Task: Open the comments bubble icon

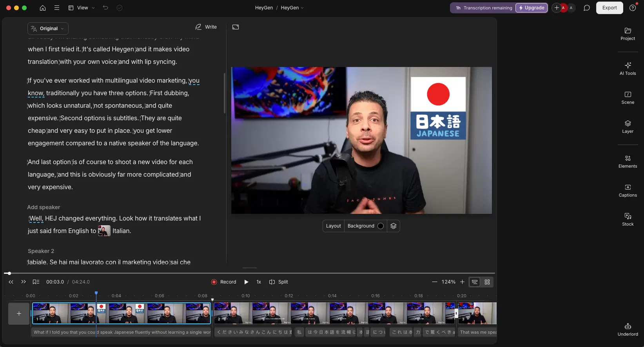Action: [587, 8]
